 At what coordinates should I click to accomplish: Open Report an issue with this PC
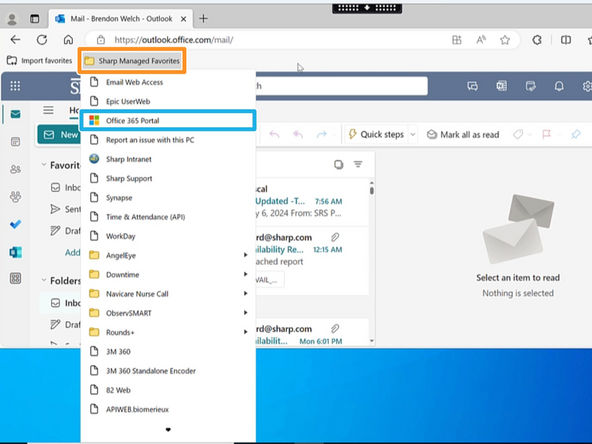point(168,140)
